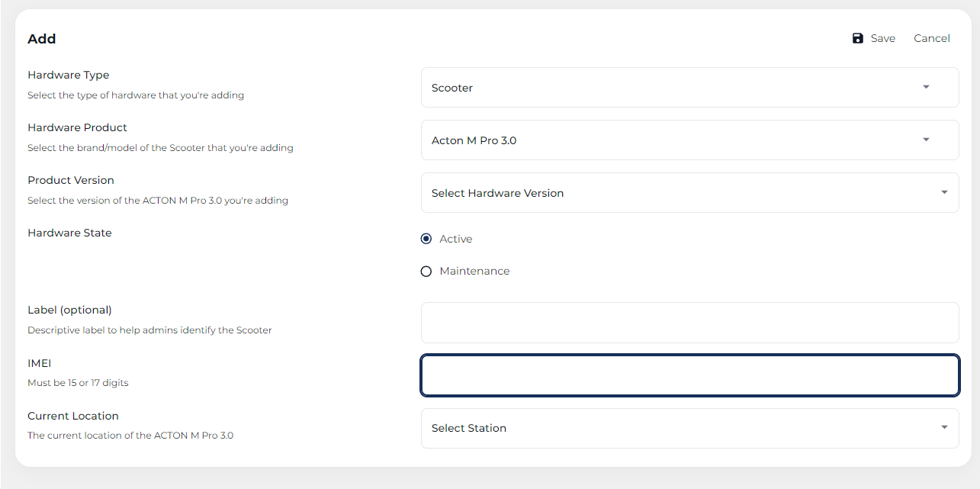This screenshot has width=980, height=489.
Task: Select the Active radio button
Action: tap(426, 239)
